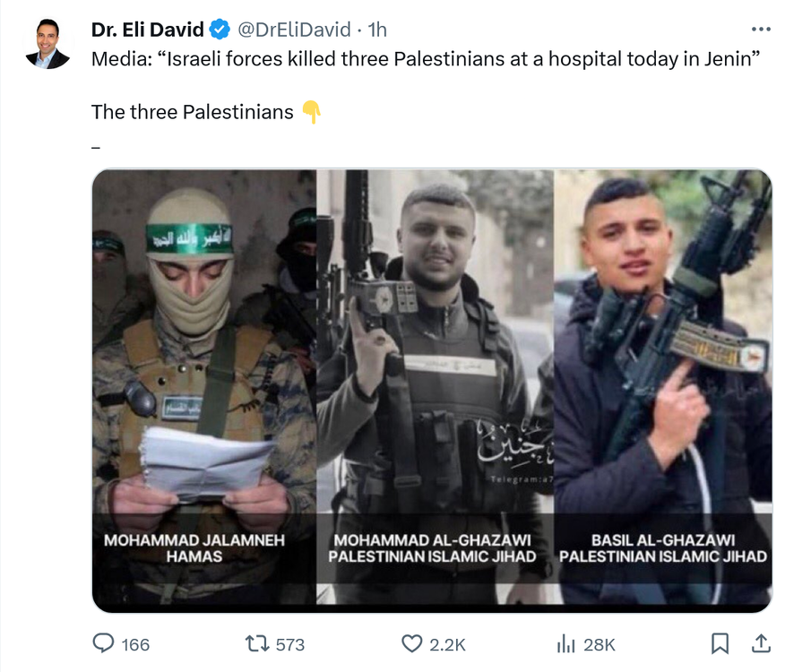This screenshot has height=672, width=794.
Task: Open the @DrEliDavid handle link
Action: 294,30
